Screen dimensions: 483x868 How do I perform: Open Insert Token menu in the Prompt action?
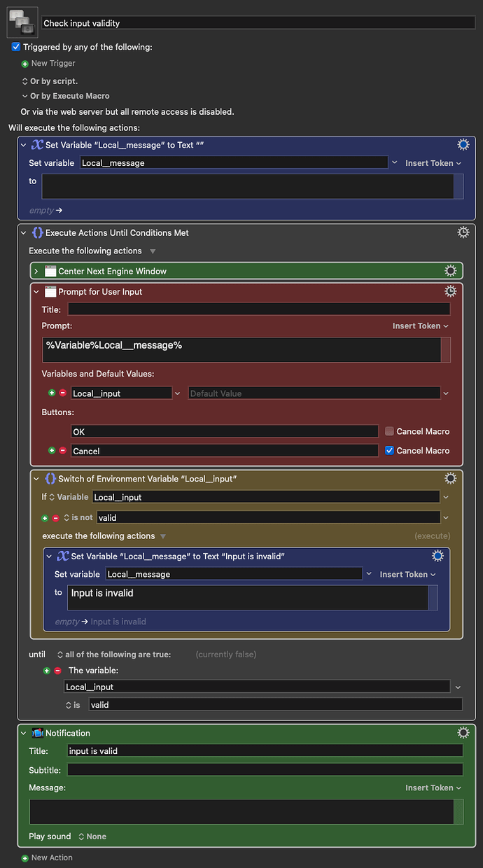(x=421, y=325)
